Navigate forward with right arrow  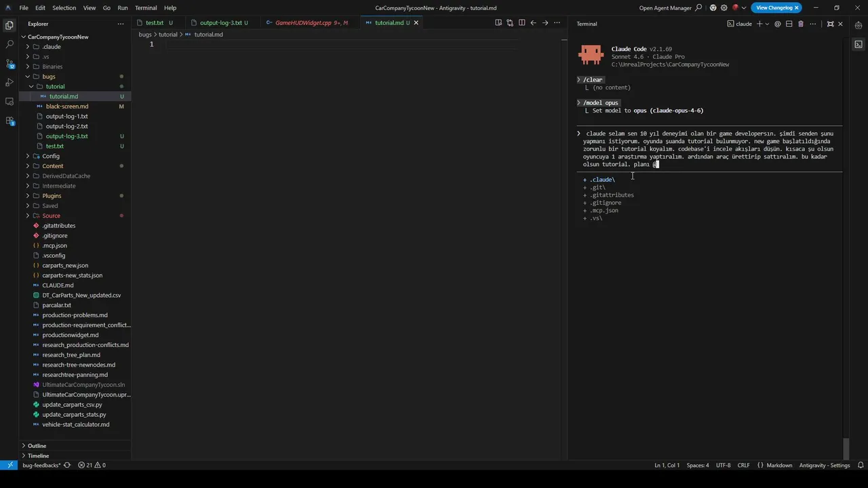[545, 22]
